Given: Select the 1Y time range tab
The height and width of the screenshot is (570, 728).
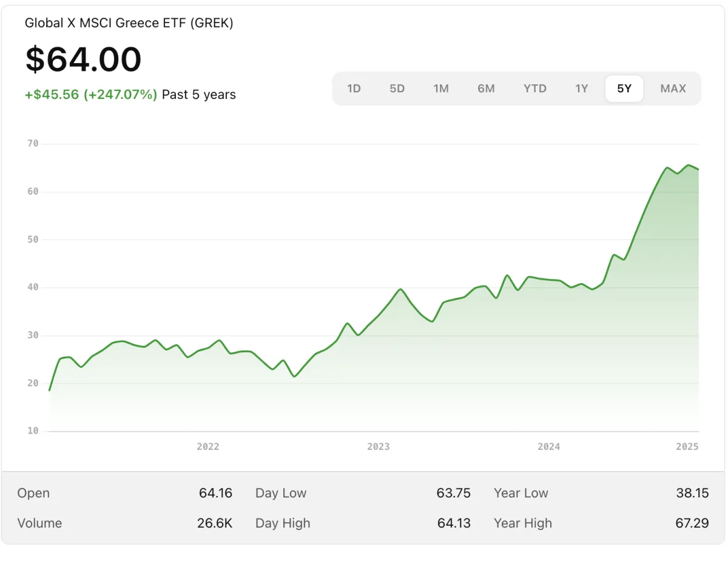Looking at the screenshot, I should (582, 89).
